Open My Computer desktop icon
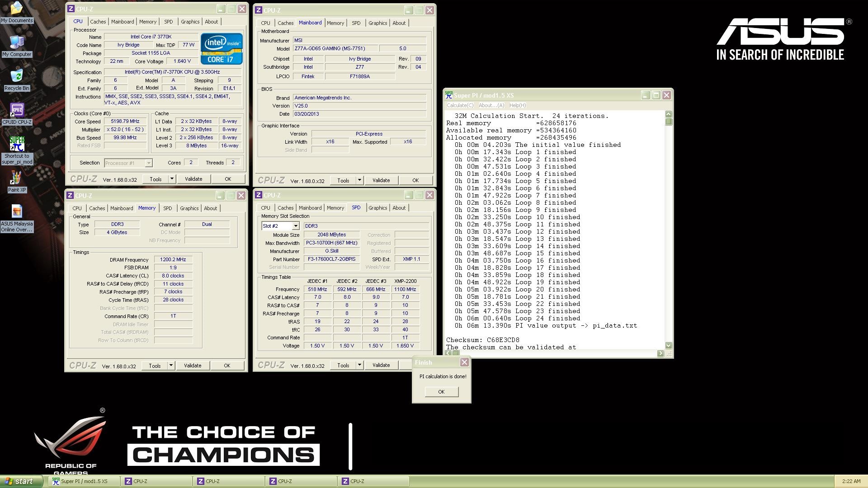This screenshot has width=868, height=488. (x=17, y=46)
